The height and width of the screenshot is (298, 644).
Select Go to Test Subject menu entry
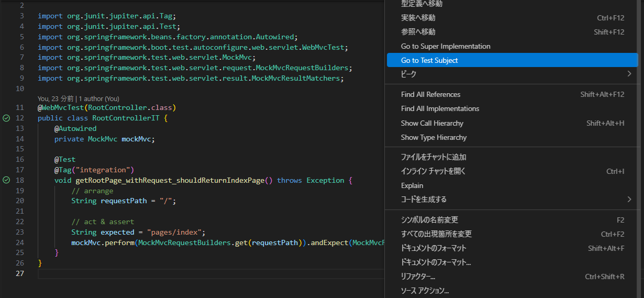512,60
